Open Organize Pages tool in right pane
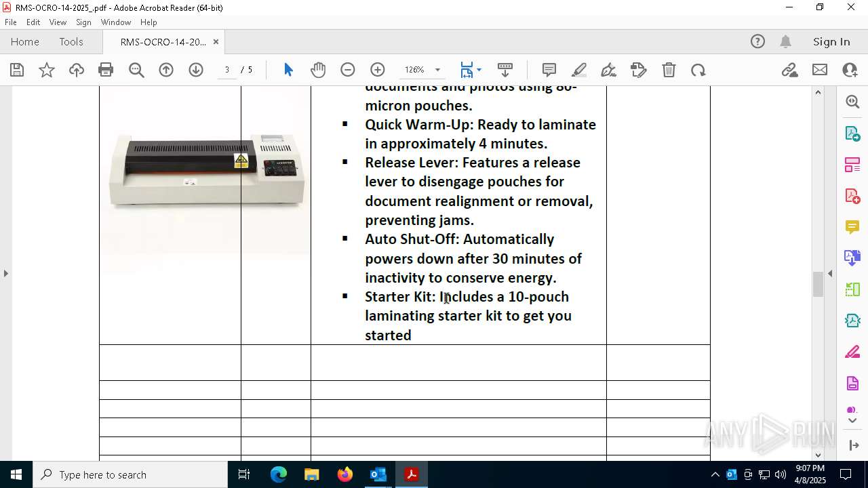 pyautogui.click(x=852, y=289)
